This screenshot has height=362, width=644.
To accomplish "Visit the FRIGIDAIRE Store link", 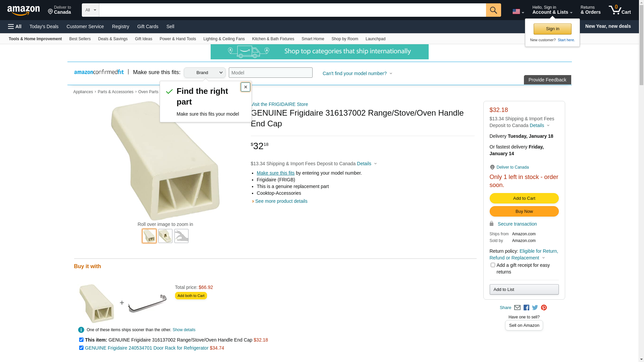I will tap(279, 104).
